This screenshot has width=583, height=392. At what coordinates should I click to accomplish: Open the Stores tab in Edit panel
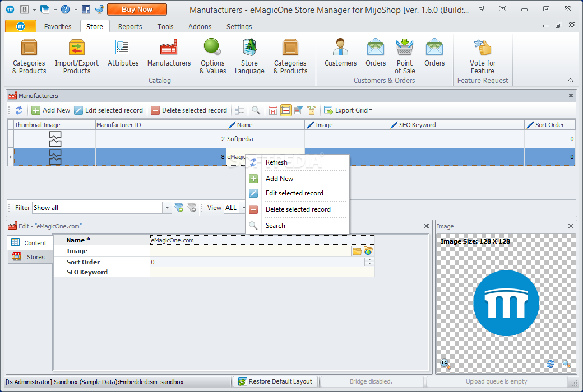click(30, 256)
